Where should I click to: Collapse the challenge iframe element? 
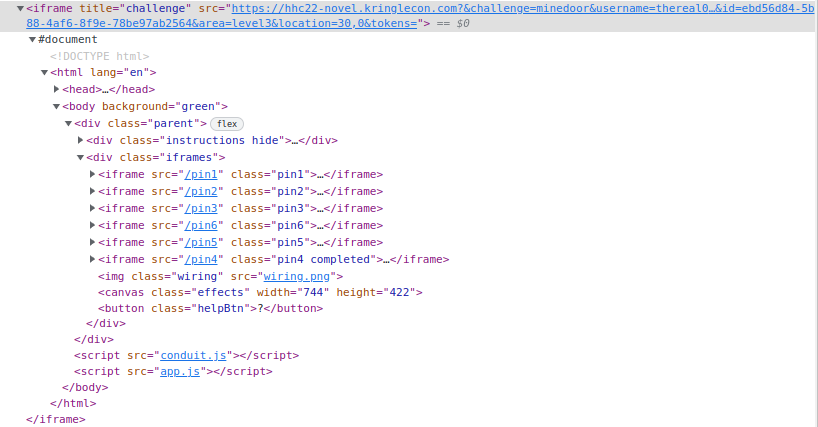(21, 8)
